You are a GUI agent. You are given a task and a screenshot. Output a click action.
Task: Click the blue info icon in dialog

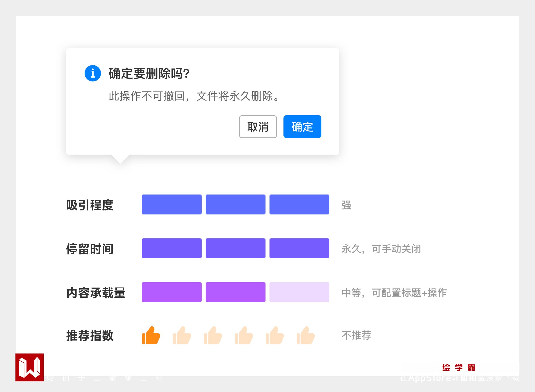[93, 73]
